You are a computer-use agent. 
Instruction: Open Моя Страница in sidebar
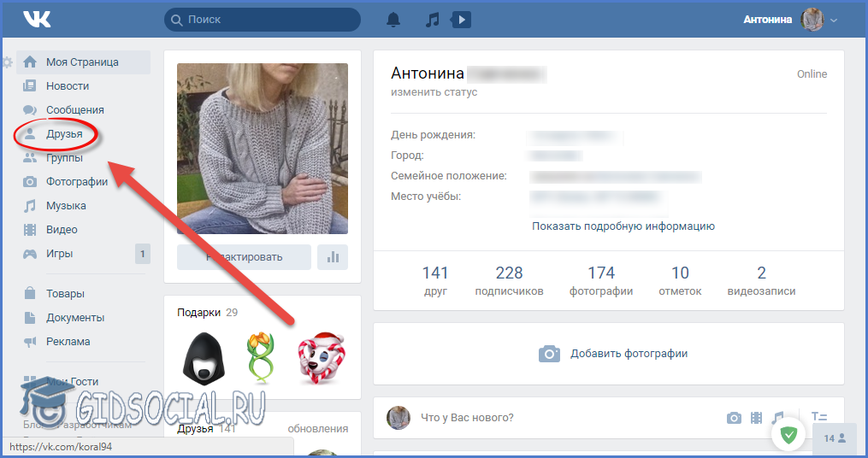coord(83,62)
